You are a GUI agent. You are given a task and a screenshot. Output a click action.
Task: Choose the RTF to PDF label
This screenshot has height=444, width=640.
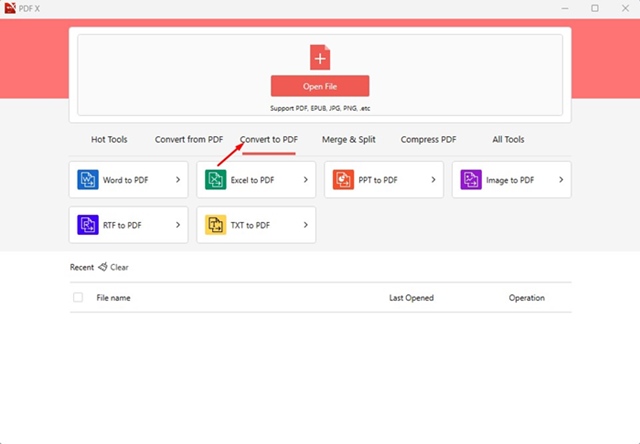coord(122,225)
